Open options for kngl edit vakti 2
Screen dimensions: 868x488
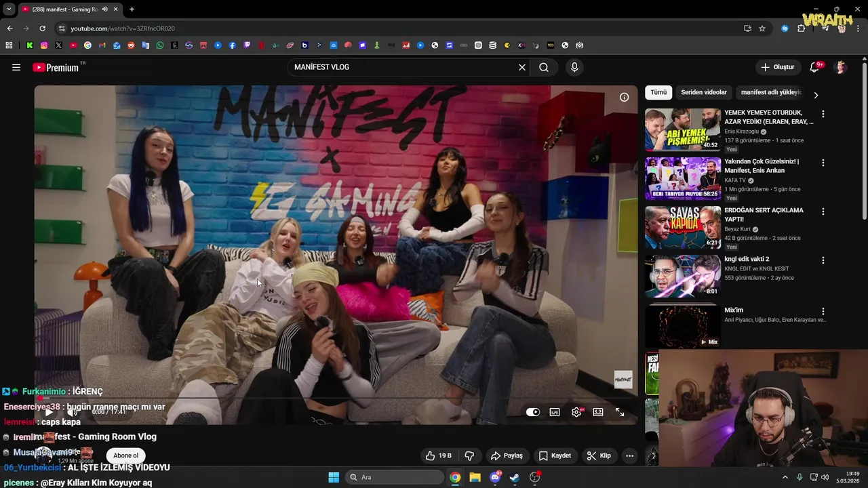pos(823,260)
